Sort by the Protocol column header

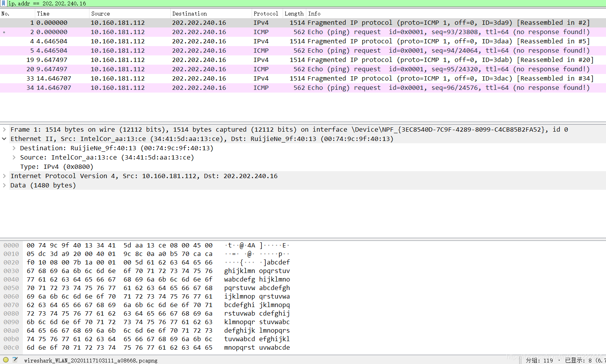[268, 14]
